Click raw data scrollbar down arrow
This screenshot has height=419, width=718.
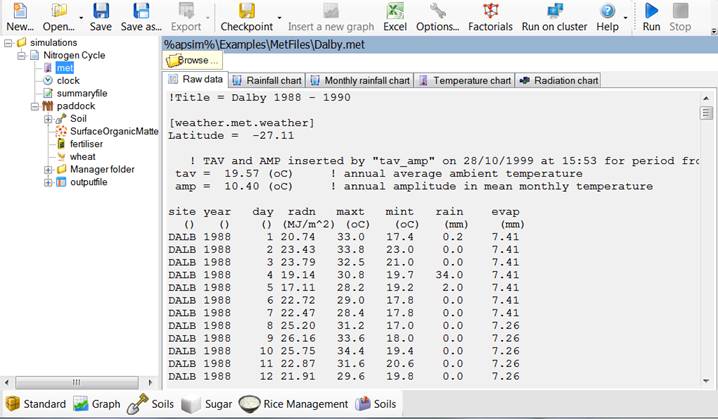pos(706,381)
